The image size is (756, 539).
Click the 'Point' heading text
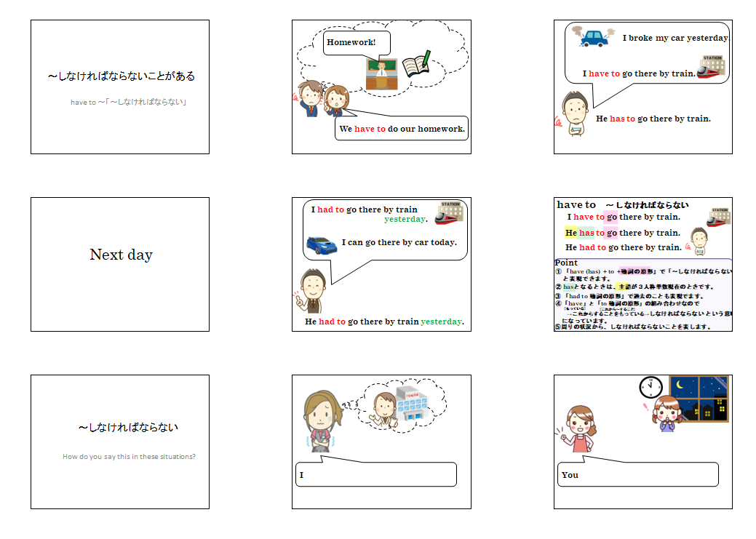click(566, 263)
